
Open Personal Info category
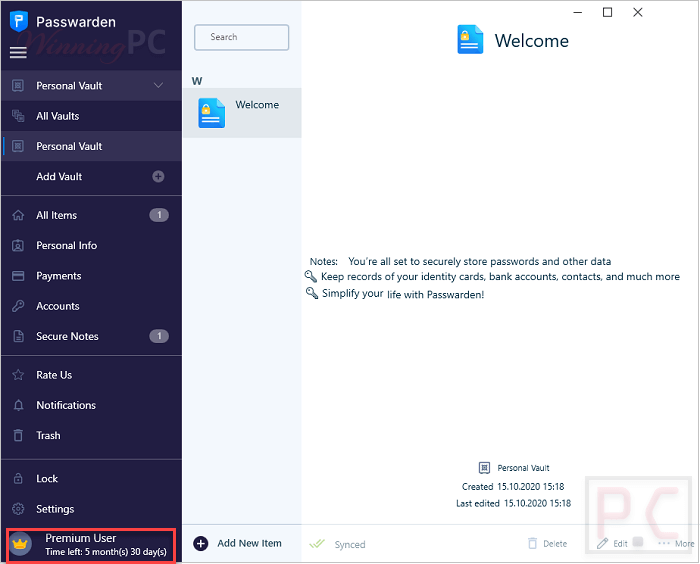tap(91, 246)
